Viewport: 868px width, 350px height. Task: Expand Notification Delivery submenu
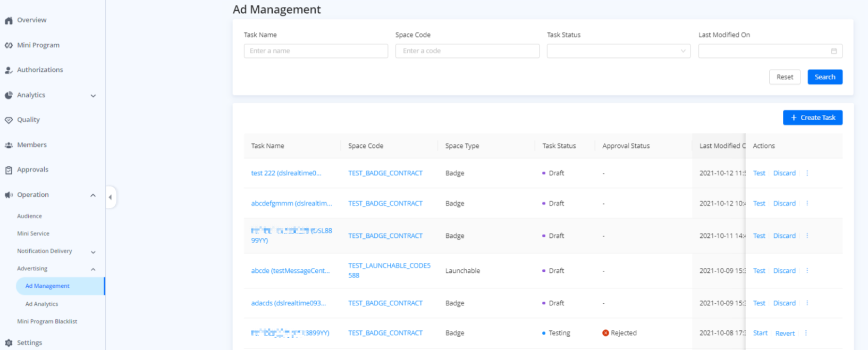(x=93, y=252)
